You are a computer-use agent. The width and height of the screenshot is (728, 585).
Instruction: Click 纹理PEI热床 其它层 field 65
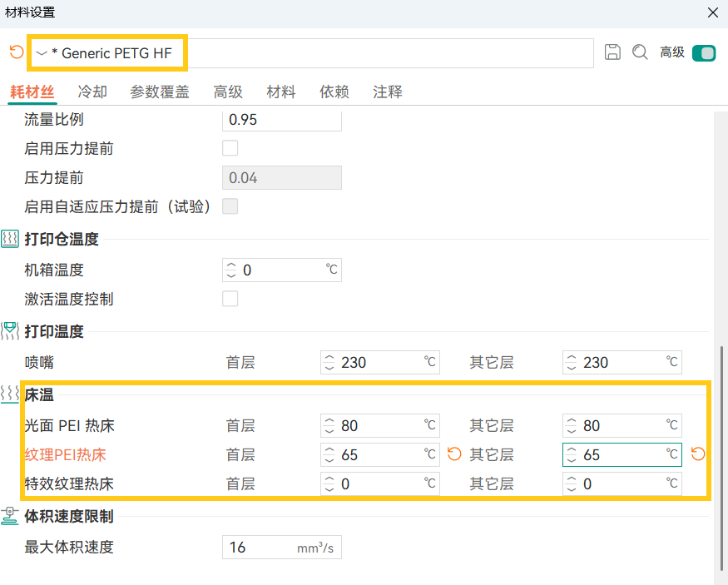622,454
